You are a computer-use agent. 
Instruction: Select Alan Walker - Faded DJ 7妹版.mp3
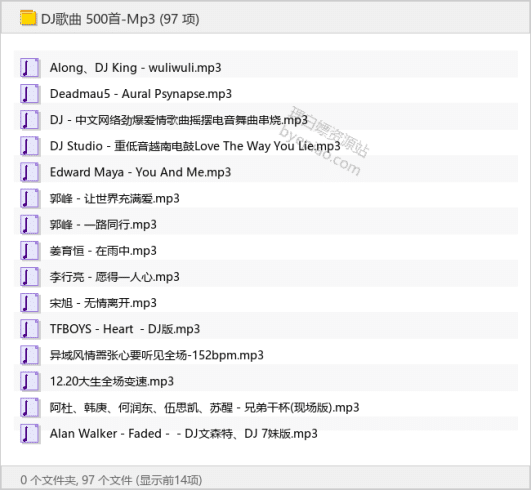pos(184,433)
